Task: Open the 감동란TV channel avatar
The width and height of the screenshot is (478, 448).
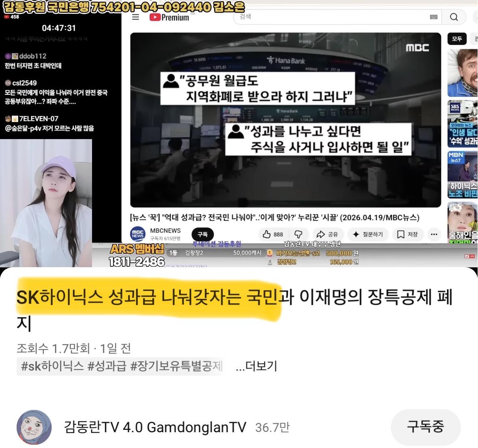Action: [34, 427]
